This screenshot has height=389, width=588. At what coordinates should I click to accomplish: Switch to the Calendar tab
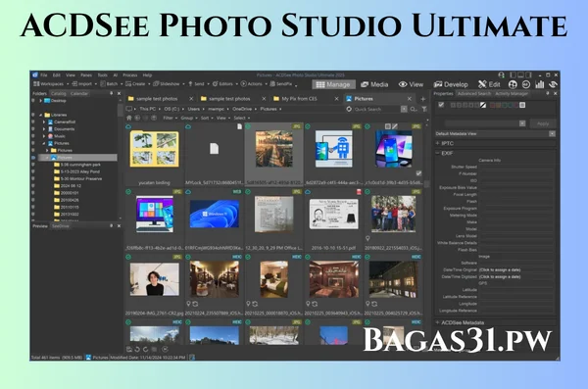tap(79, 93)
